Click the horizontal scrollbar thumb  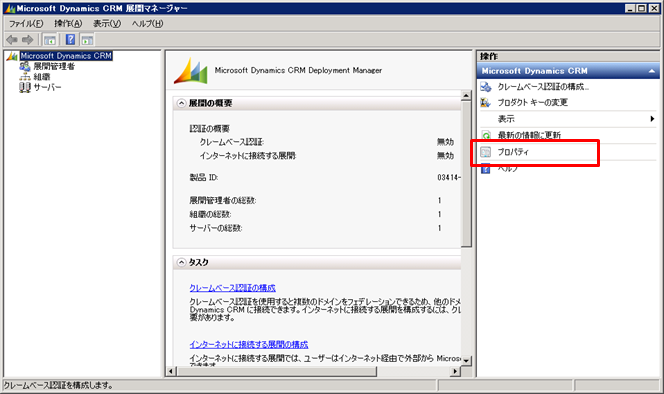tap(276, 372)
